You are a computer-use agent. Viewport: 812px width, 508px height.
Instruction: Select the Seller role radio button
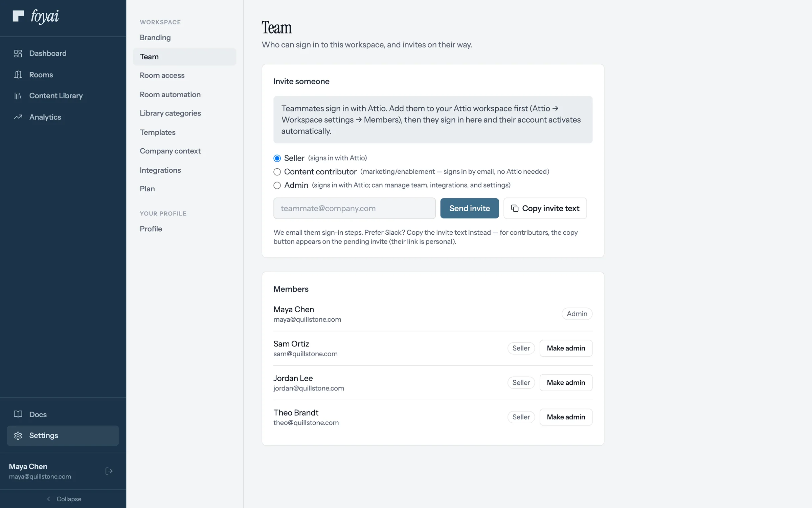click(x=277, y=158)
